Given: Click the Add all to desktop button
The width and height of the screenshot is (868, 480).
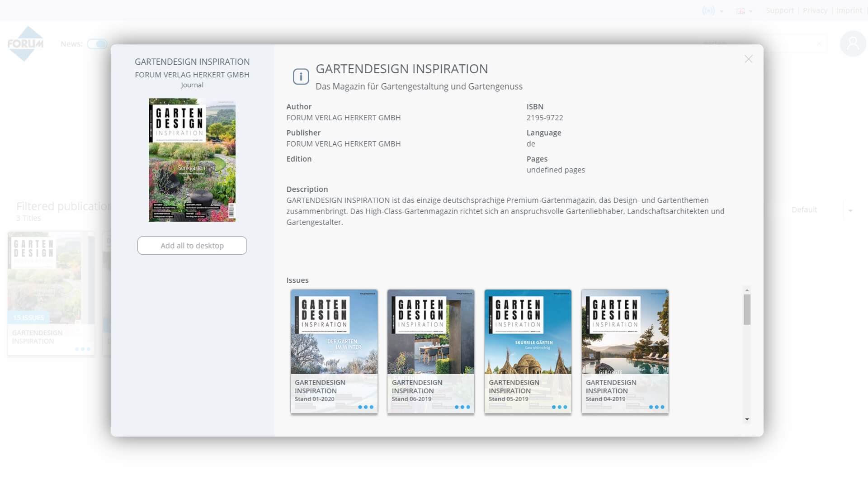Looking at the screenshot, I should tap(192, 246).
